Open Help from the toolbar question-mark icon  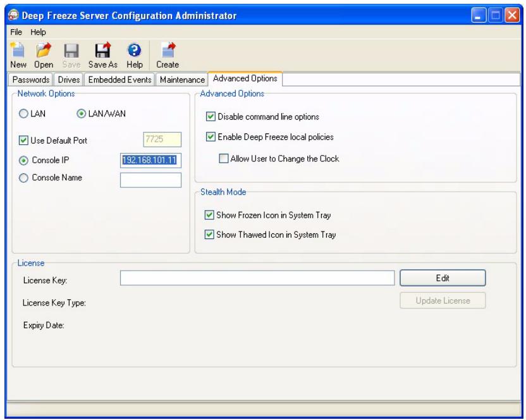(x=135, y=56)
